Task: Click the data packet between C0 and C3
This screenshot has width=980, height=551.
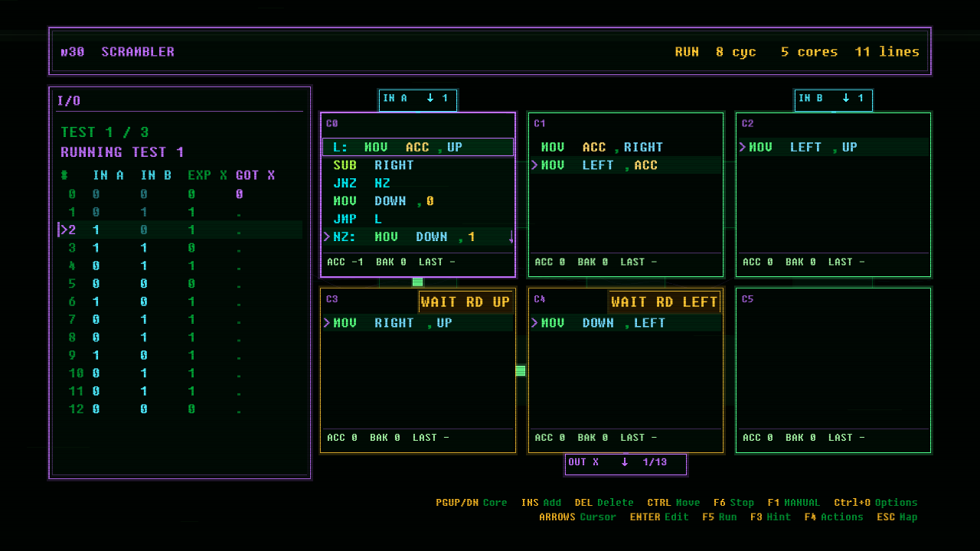Action: [417, 282]
